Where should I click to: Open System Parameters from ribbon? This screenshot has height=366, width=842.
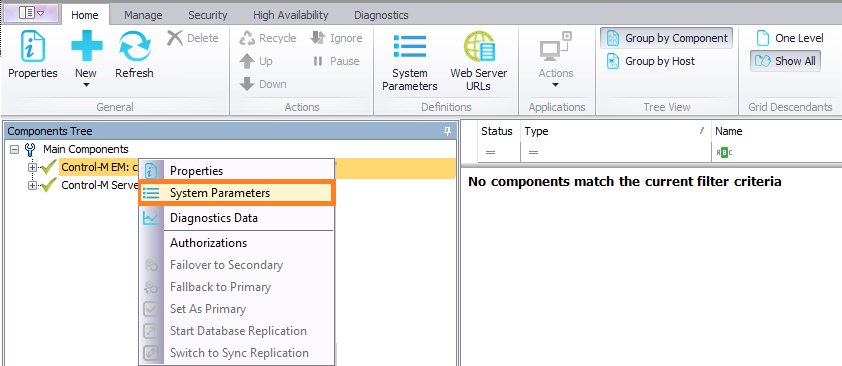click(410, 61)
